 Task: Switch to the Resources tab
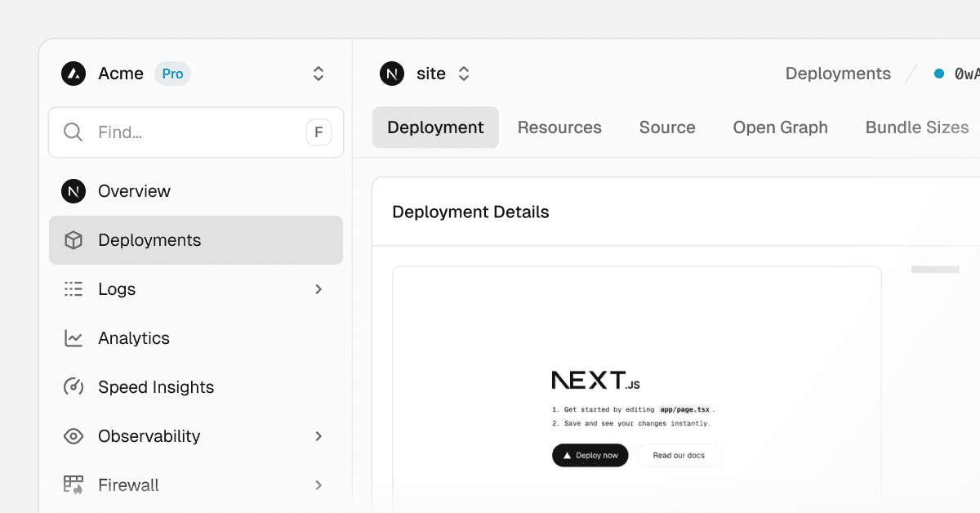pos(559,127)
